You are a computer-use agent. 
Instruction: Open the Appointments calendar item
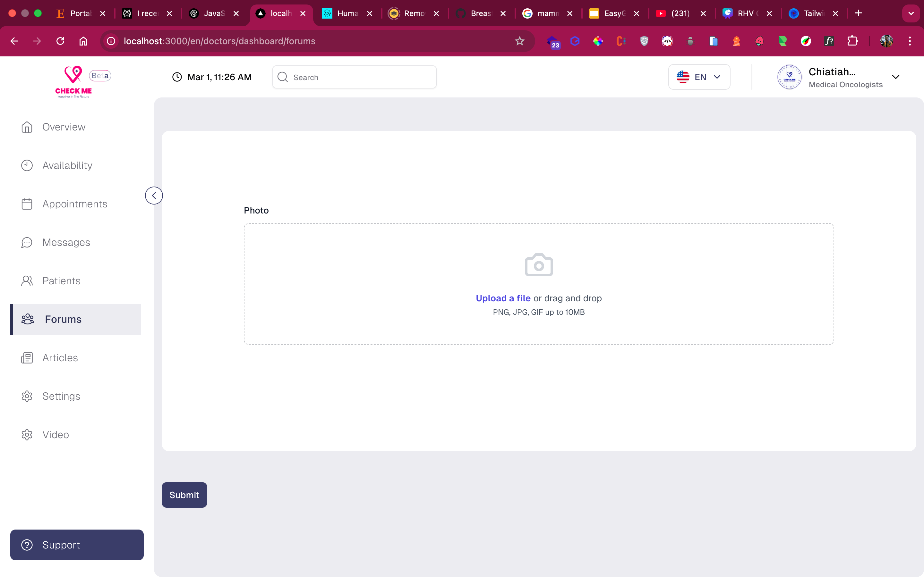pyautogui.click(x=74, y=204)
